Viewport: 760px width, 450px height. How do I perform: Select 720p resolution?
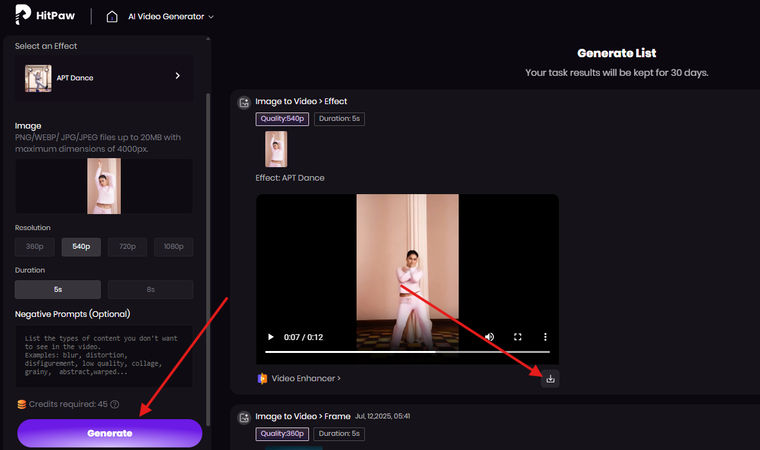127,247
